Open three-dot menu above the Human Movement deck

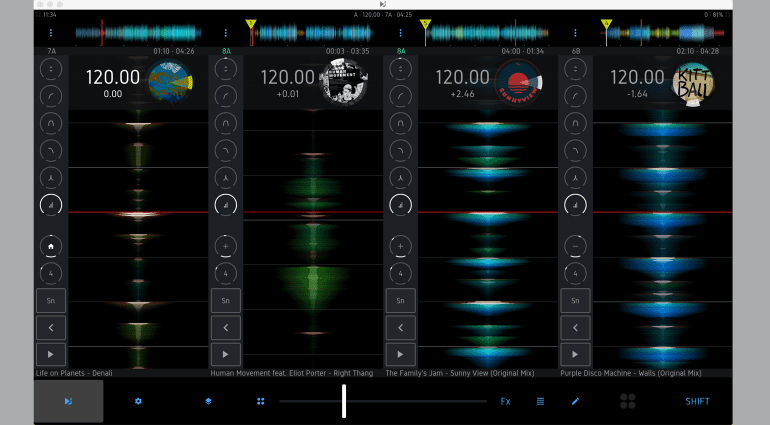click(226, 33)
